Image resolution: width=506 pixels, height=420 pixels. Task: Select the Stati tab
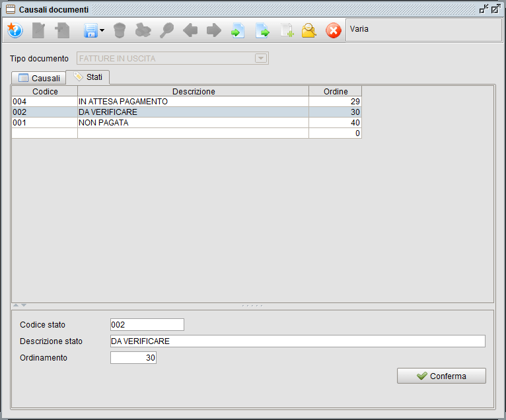tap(88, 77)
